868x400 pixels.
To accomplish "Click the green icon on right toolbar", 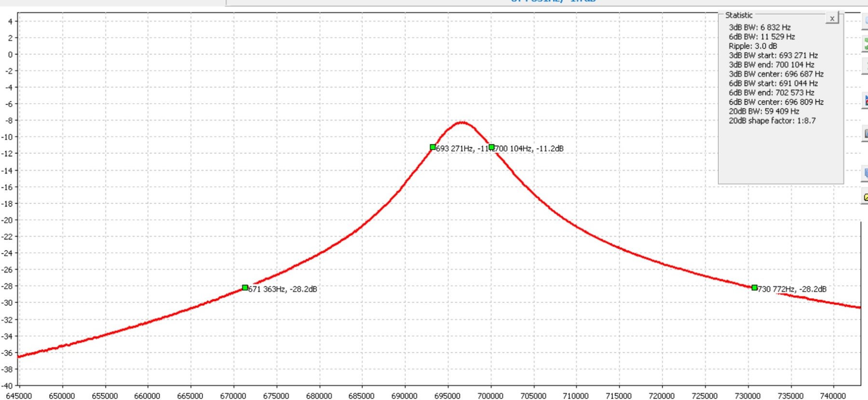I will [x=865, y=44].
